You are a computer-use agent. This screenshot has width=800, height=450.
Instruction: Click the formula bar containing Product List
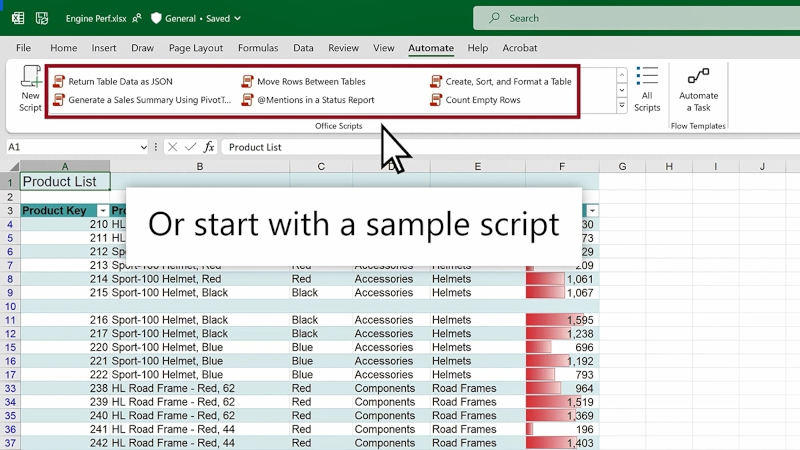tap(511, 147)
